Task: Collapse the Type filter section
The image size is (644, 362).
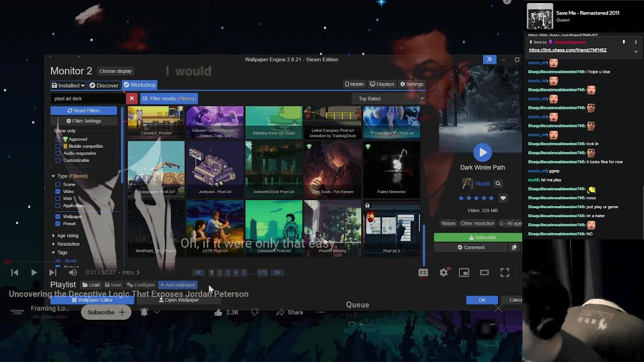Action: coord(53,176)
